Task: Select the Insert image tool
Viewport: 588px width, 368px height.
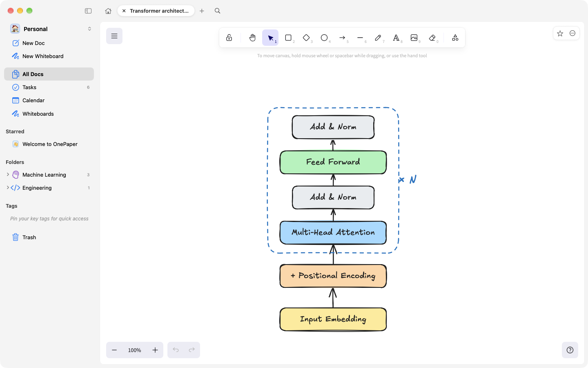Action: [x=414, y=38]
